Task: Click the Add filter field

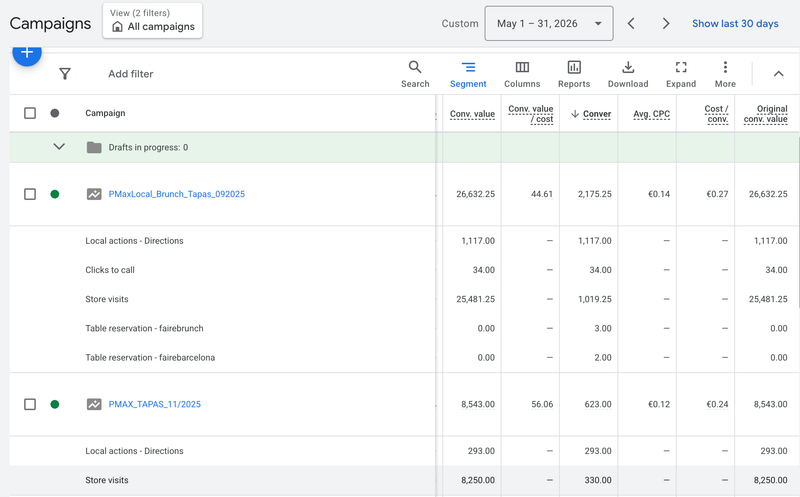Action: point(131,74)
